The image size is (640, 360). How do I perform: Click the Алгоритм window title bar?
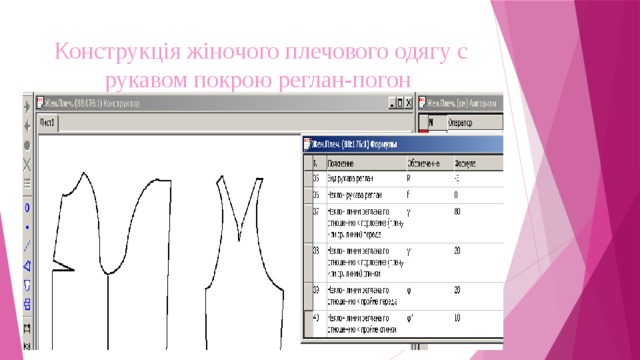click(x=460, y=103)
